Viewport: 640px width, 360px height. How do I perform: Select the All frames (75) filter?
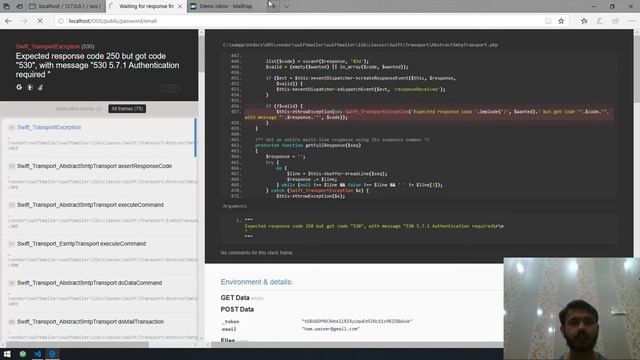(127, 109)
